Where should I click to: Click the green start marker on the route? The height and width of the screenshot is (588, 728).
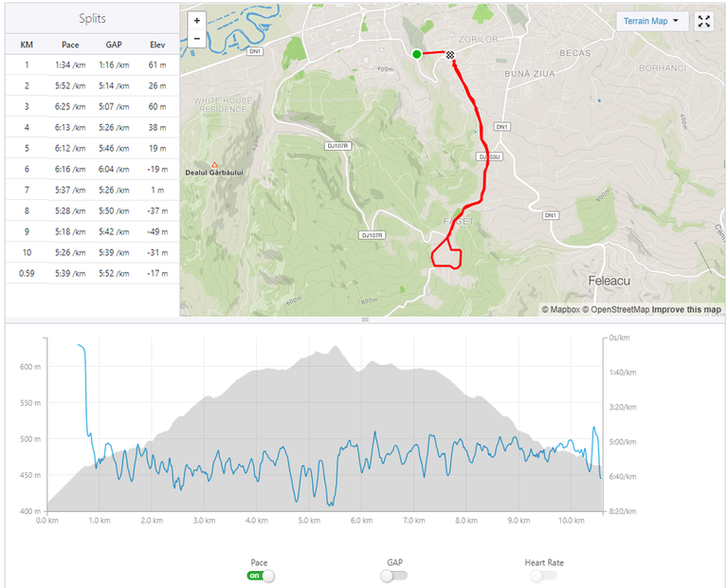coord(416,54)
